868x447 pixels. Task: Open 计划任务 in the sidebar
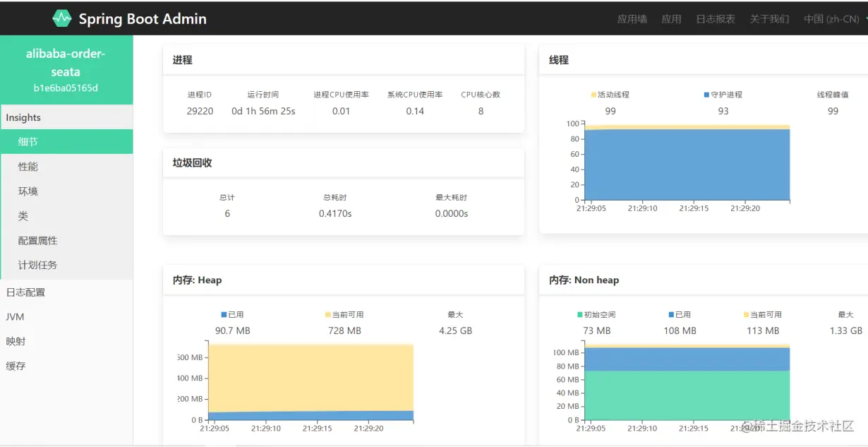[x=66, y=266]
